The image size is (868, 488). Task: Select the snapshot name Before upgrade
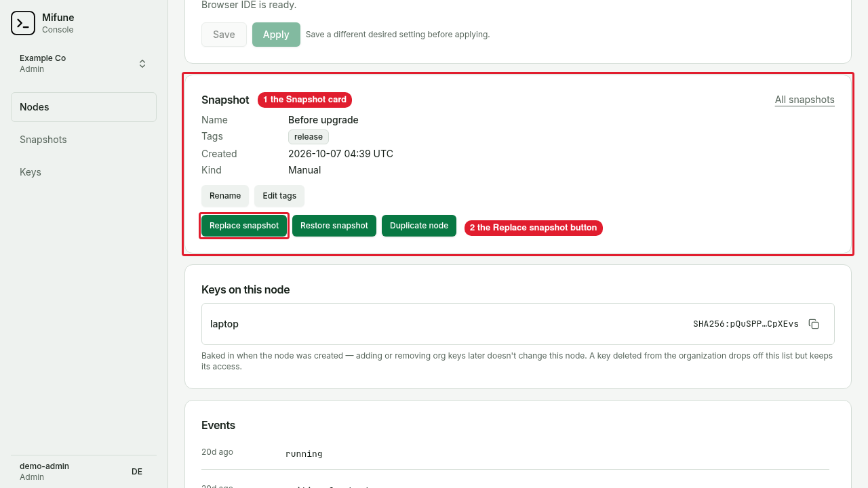[x=323, y=120]
